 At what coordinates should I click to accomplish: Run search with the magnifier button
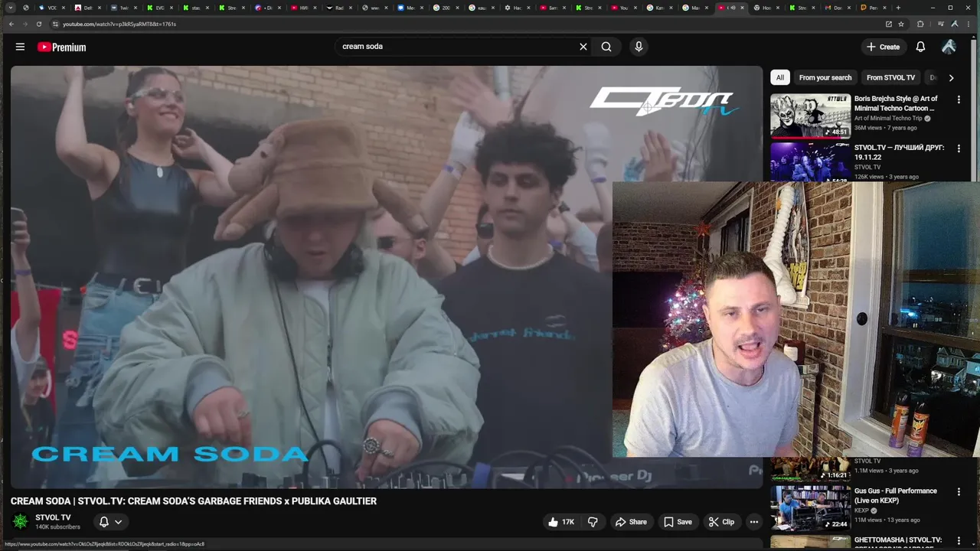point(606,47)
